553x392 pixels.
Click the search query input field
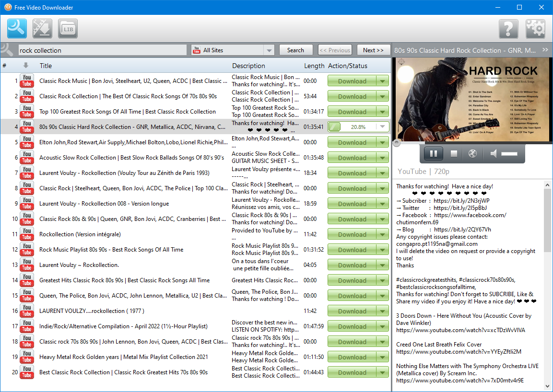102,50
